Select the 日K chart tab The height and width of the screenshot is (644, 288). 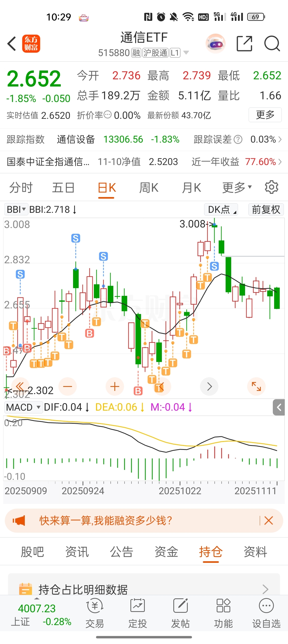point(107,187)
